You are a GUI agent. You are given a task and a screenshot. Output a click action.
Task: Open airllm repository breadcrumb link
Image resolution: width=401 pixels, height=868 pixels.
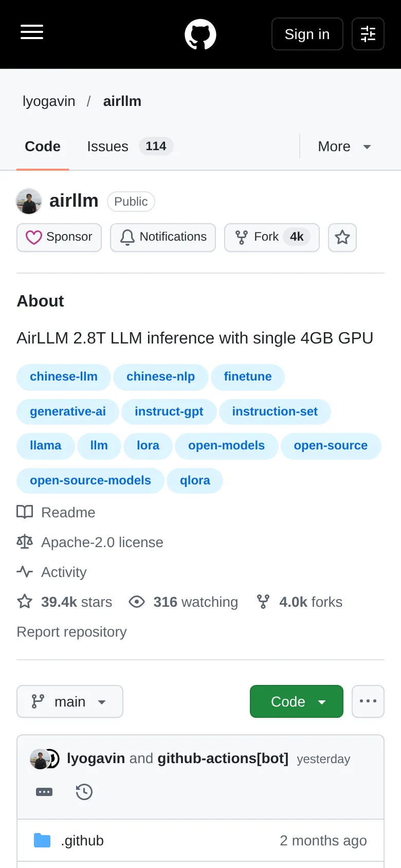click(x=122, y=101)
